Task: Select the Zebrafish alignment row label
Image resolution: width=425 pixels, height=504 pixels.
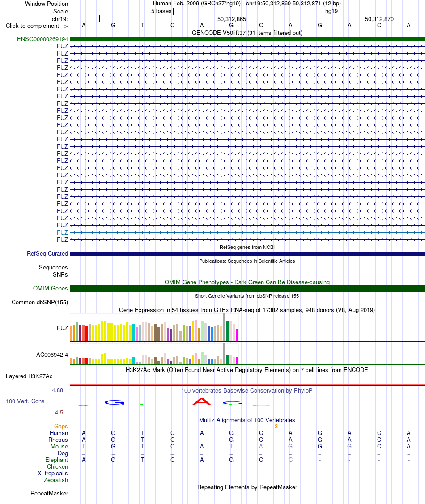Action: [x=55, y=480]
